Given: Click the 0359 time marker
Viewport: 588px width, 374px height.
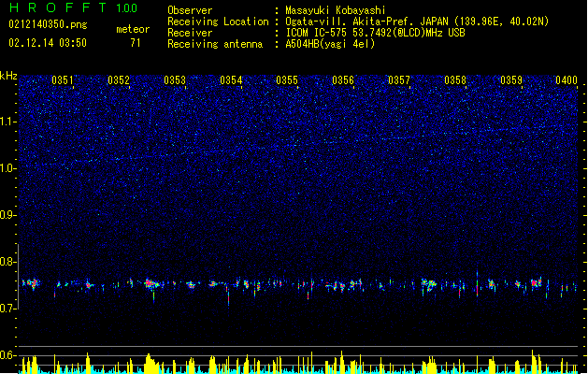Looking at the screenshot, I should click(x=511, y=80).
